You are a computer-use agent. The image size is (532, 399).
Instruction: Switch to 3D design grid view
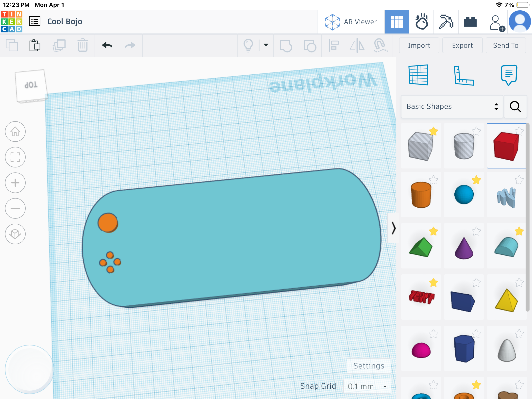[x=397, y=22]
